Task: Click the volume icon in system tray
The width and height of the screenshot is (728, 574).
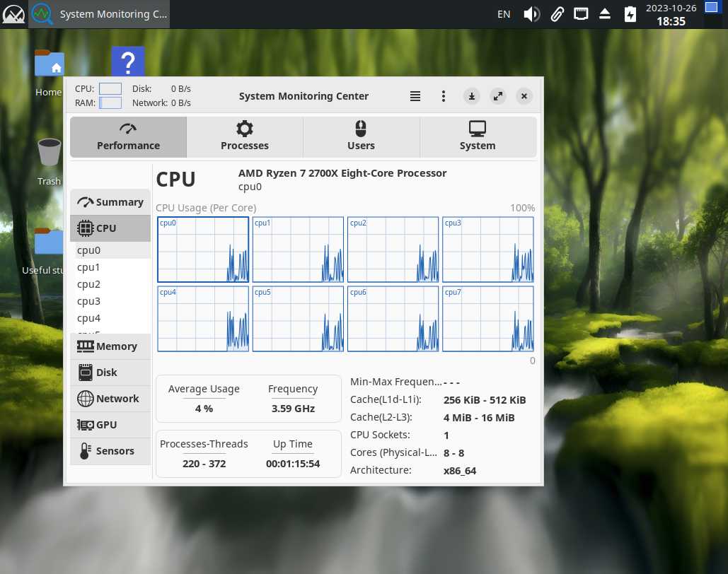Action: click(x=531, y=14)
